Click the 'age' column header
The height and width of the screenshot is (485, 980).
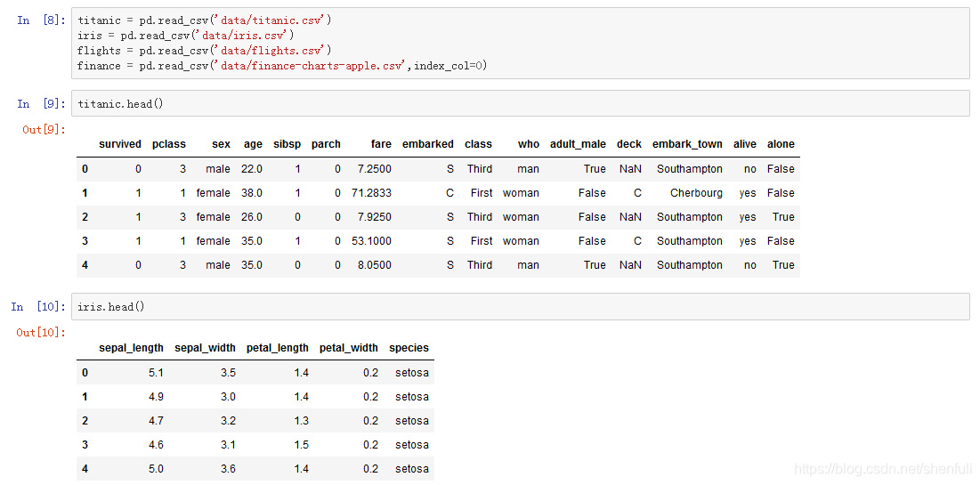(253, 144)
